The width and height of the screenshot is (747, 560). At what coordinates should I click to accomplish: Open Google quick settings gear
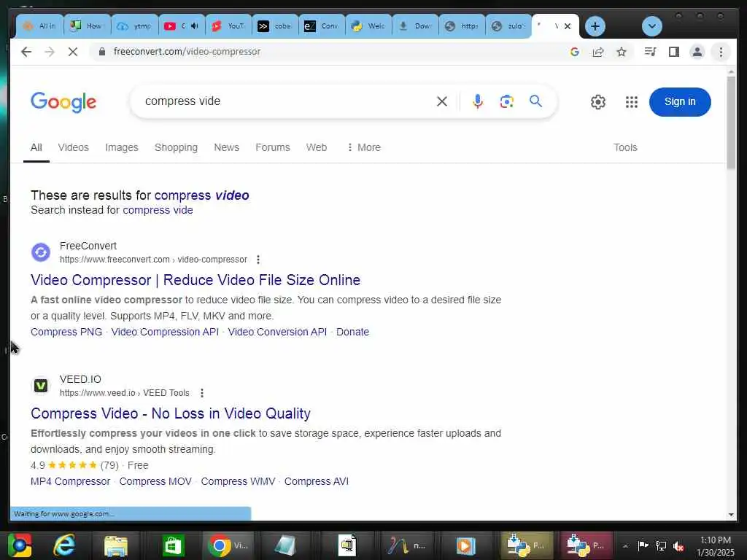[x=598, y=102]
